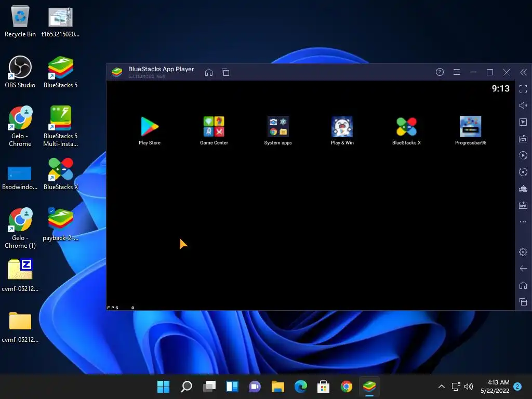Click the BlueStacks home icon in title bar
The image size is (532, 399).
pos(209,72)
